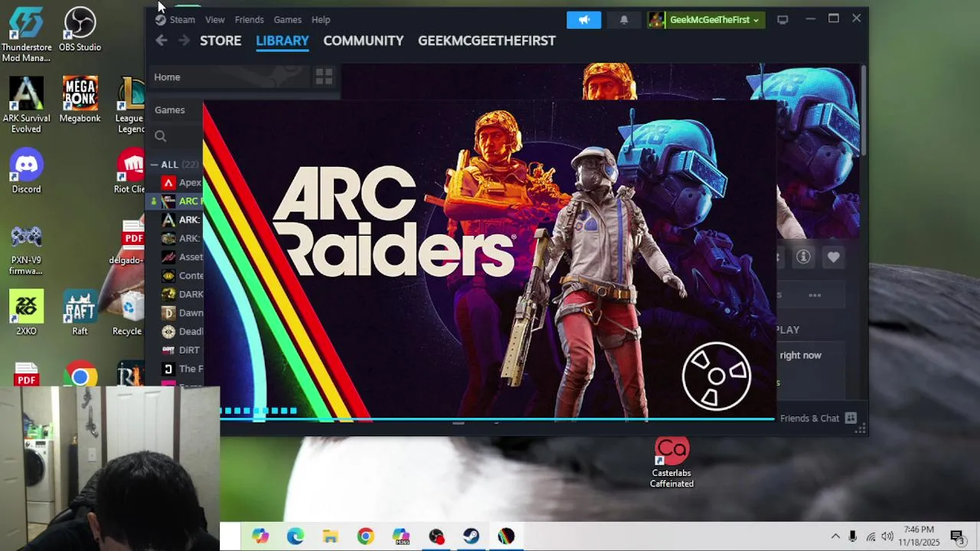980x551 pixels.
Task: Open the three-dot more options
Action: (x=815, y=295)
